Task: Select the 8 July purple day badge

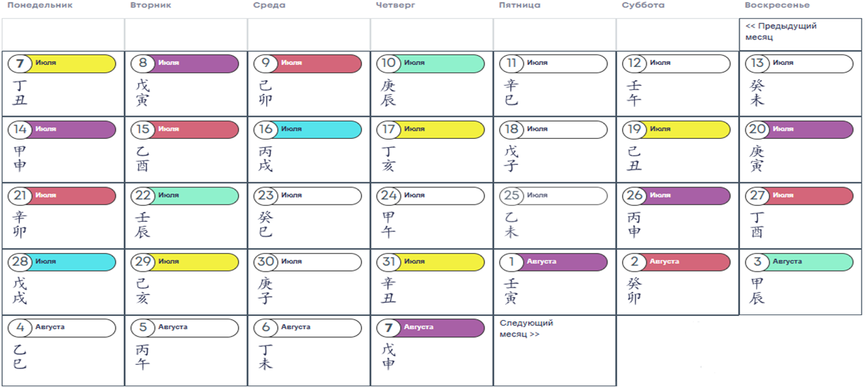Action: coord(185,64)
